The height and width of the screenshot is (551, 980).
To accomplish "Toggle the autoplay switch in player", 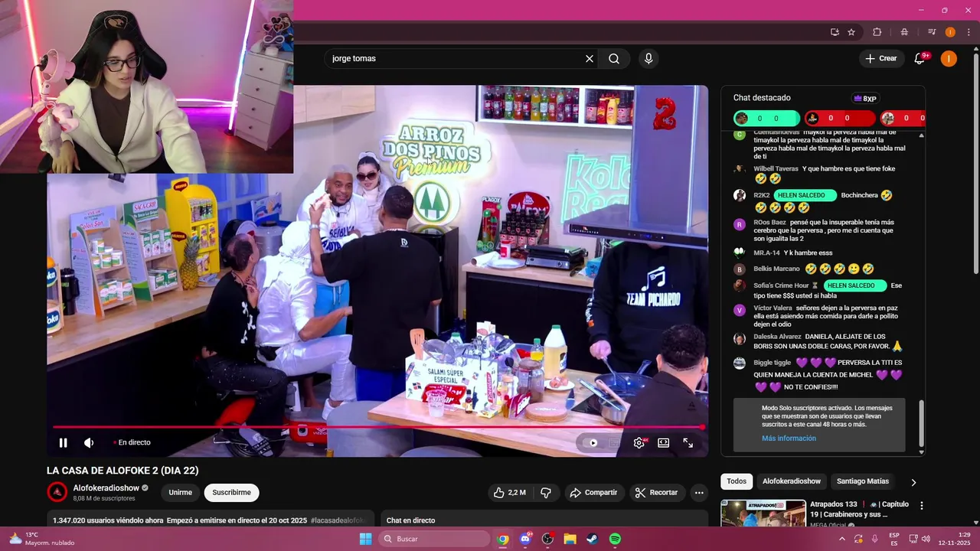I will pyautogui.click(x=590, y=442).
